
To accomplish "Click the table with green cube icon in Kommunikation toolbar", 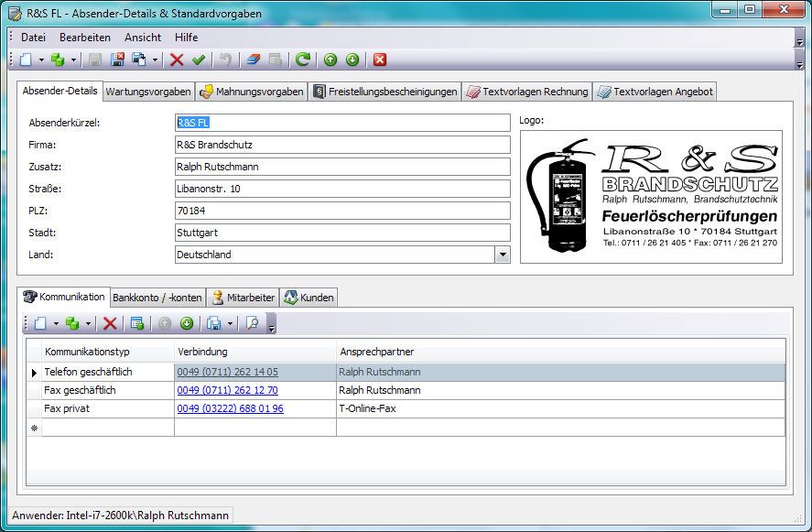I will [137, 324].
